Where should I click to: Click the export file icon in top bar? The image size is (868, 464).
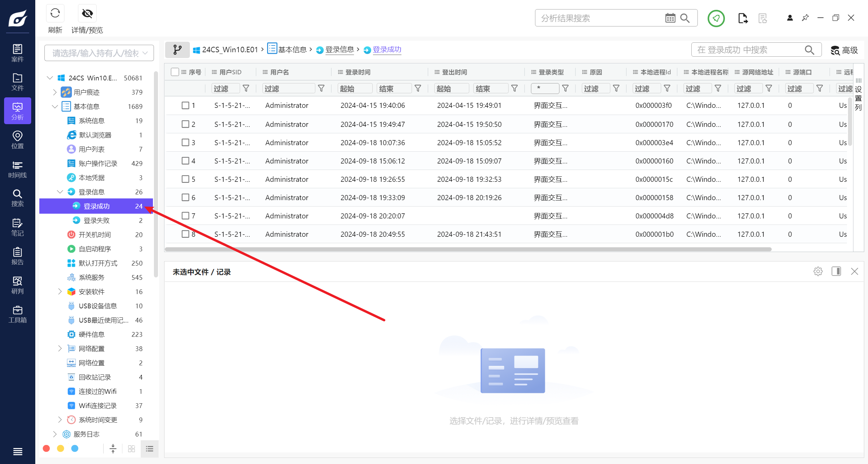pyautogui.click(x=743, y=18)
